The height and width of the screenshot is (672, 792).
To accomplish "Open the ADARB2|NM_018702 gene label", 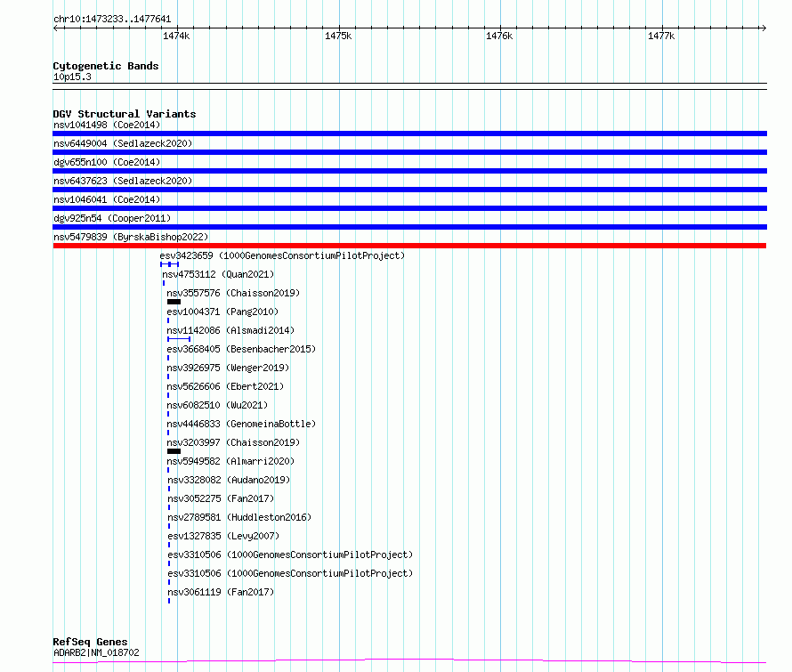I will point(96,652).
